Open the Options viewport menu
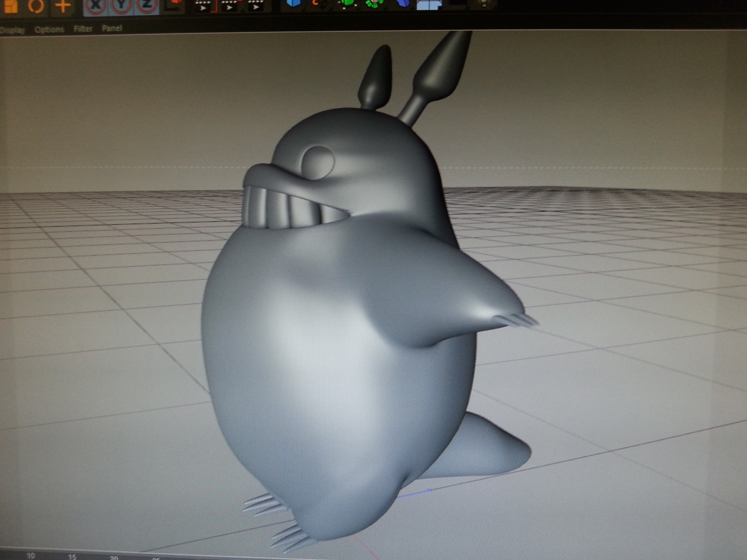 point(49,30)
